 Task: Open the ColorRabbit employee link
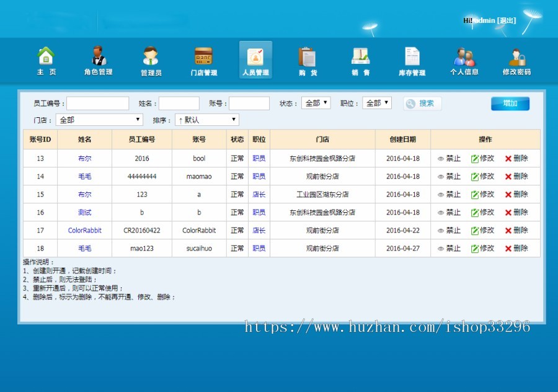coord(84,231)
